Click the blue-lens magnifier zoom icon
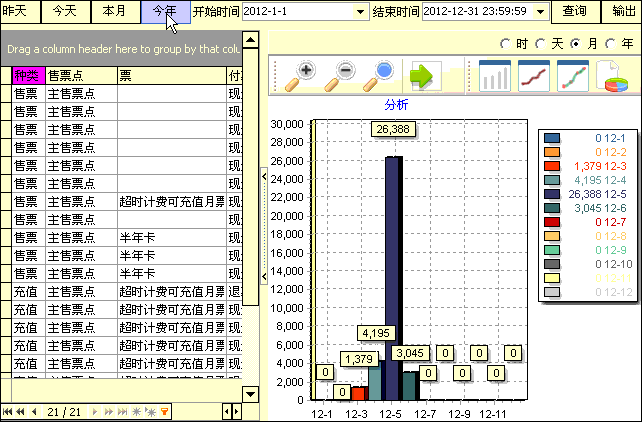642x422 pixels. 381,75
